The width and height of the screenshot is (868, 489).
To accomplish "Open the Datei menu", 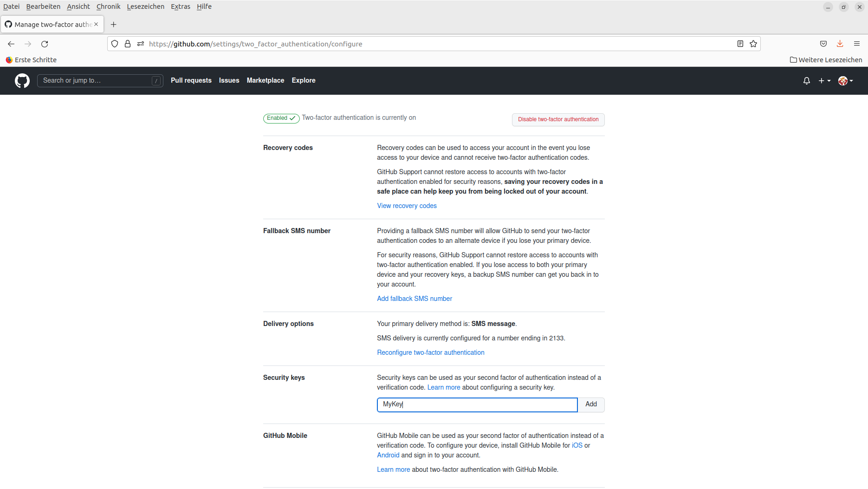I will pyautogui.click(x=11, y=7).
